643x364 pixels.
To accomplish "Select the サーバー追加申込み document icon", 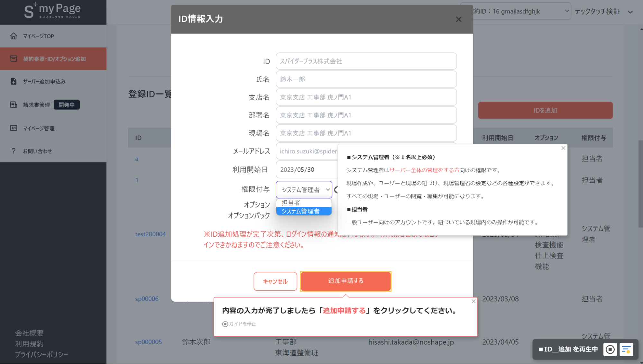I will coord(13,81).
